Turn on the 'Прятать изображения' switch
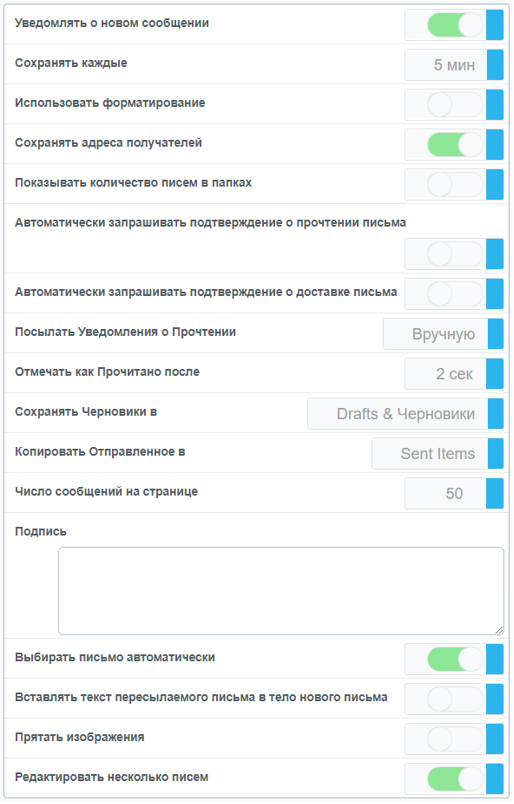Viewport: 514px width, 804px height. [456, 739]
